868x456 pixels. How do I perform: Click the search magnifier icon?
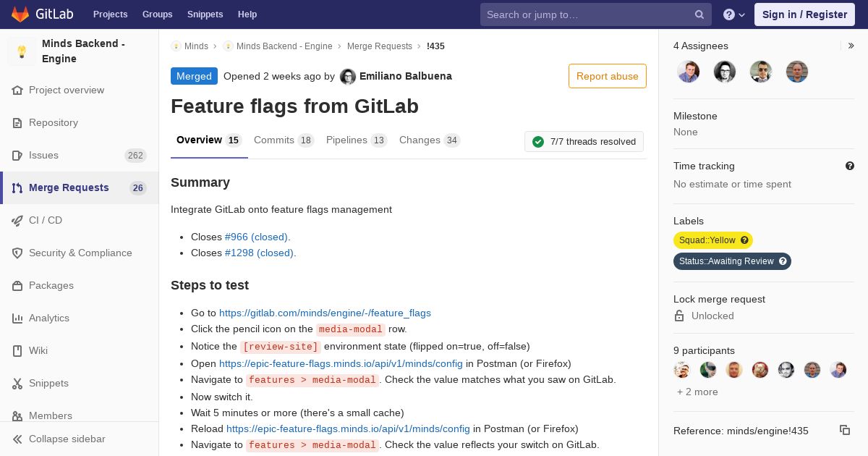click(x=699, y=14)
